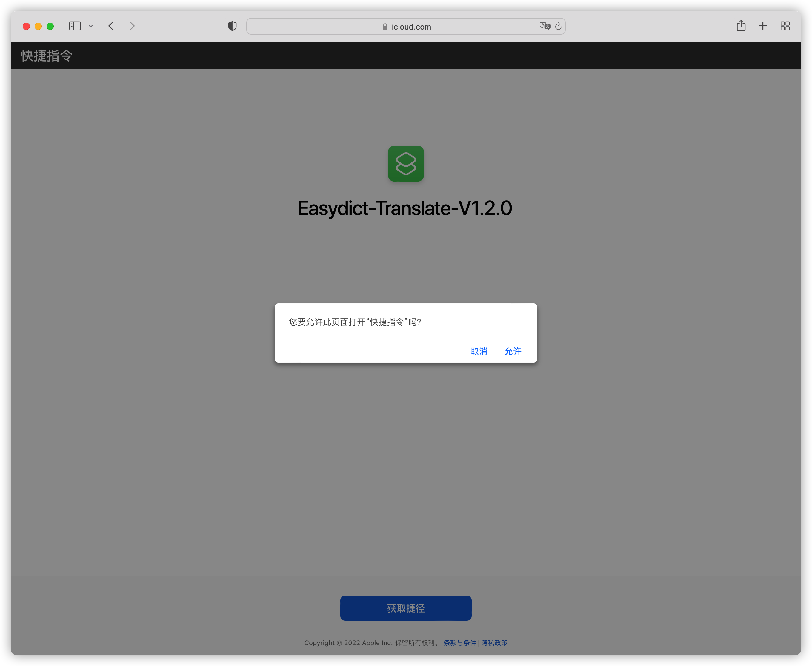The height and width of the screenshot is (666, 812).
Task: Go back with the back arrow
Action: pos(111,26)
